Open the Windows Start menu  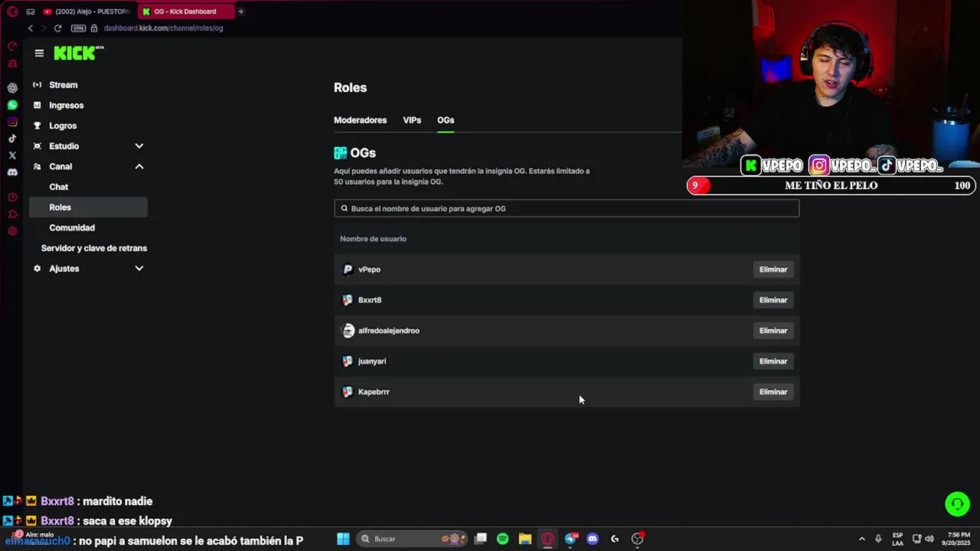pos(344,539)
